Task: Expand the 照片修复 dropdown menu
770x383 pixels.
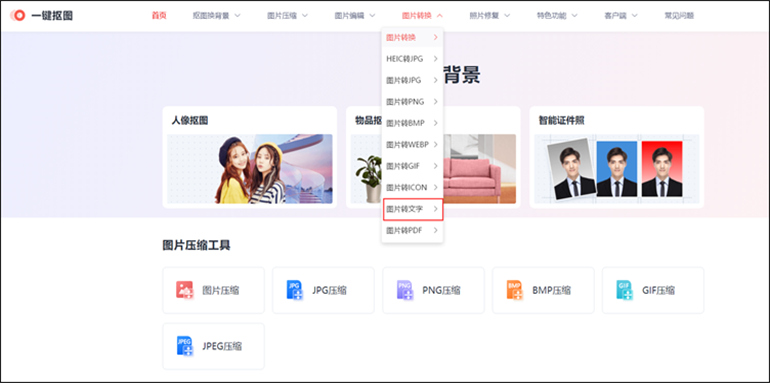Action: pos(490,16)
